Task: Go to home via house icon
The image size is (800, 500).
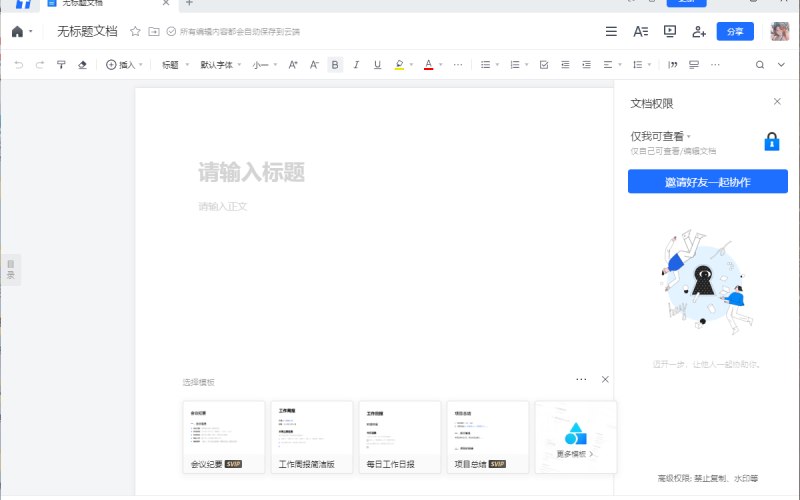Action: pyautogui.click(x=17, y=32)
